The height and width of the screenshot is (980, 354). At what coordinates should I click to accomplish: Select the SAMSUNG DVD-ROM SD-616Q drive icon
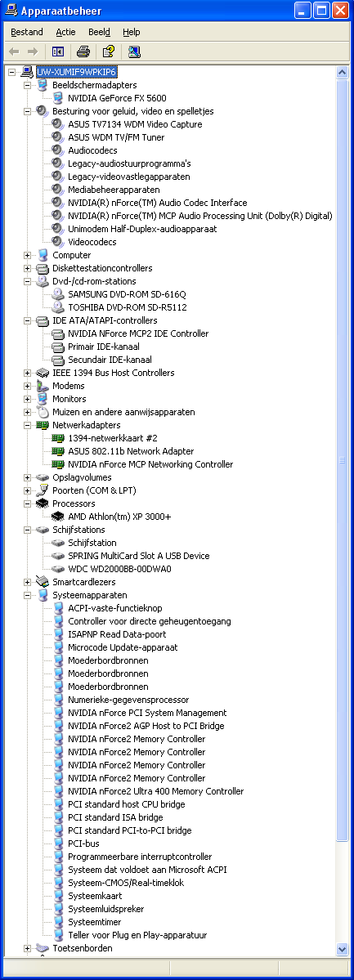click(x=58, y=294)
